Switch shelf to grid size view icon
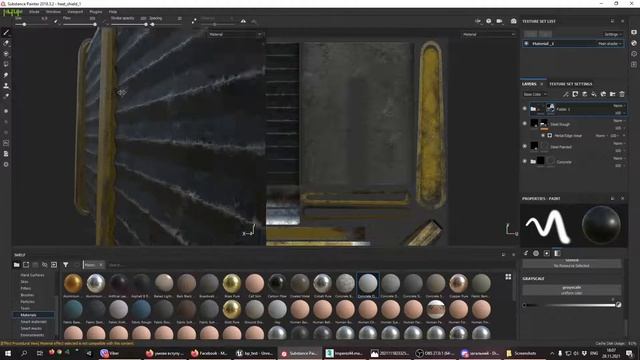 pyautogui.click(x=508, y=277)
